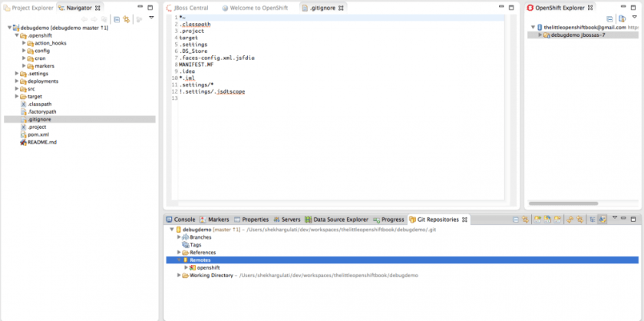Click the connection icon in OpenShift Explorer toolbar
Screen dimensions: 644x321
621,18
